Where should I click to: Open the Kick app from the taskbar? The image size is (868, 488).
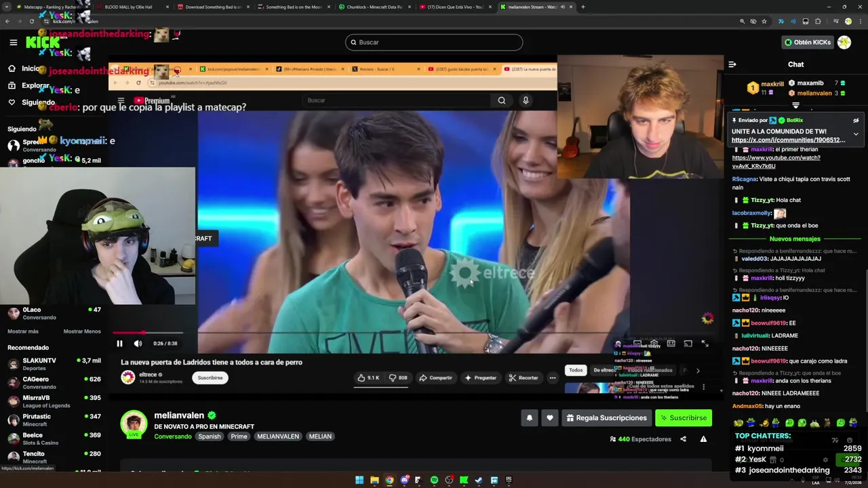pos(464,480)
